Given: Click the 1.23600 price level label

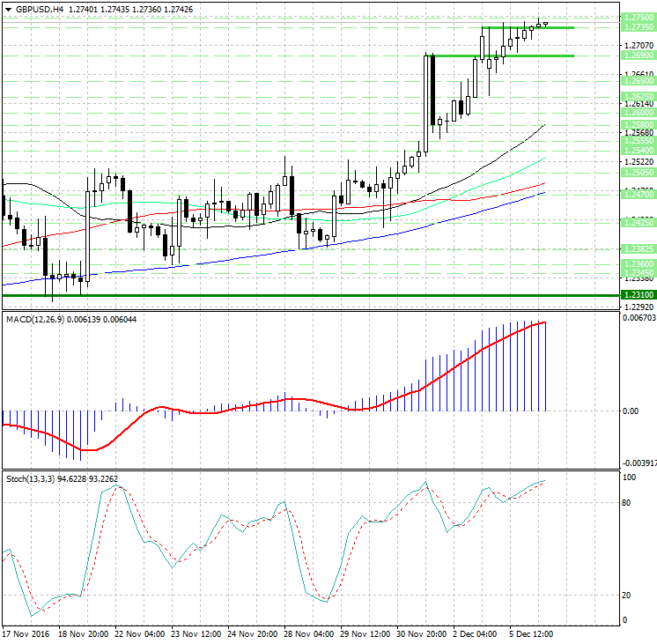Looking at the screenshot, I should coord(639,263).
